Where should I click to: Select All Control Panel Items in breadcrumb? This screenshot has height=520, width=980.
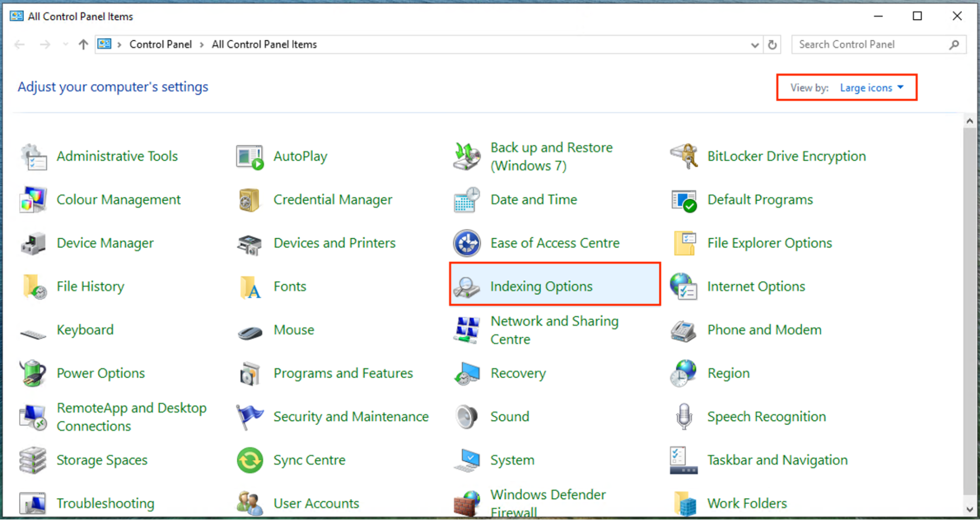coord(264,44)
